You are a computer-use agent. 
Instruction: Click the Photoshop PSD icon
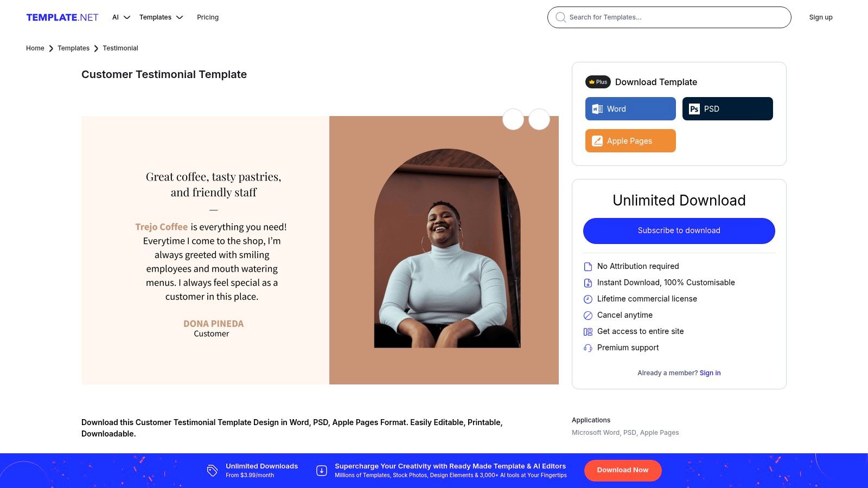(694, 109)
